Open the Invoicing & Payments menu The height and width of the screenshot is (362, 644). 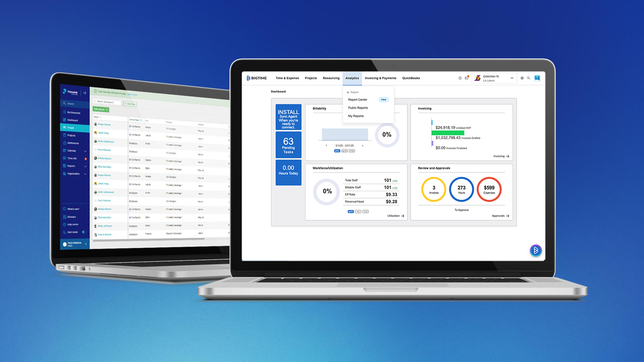pyautogui.click(x=381, y=78)
